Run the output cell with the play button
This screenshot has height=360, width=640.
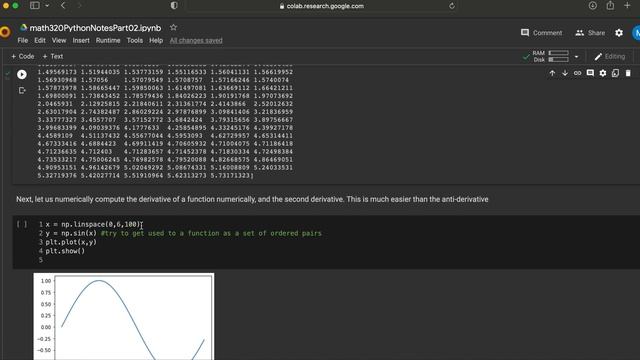tap(22, 74)
